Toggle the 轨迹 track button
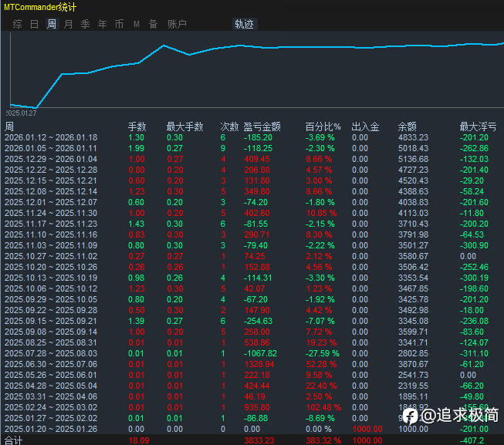The image size is (504, 445). 244,24
